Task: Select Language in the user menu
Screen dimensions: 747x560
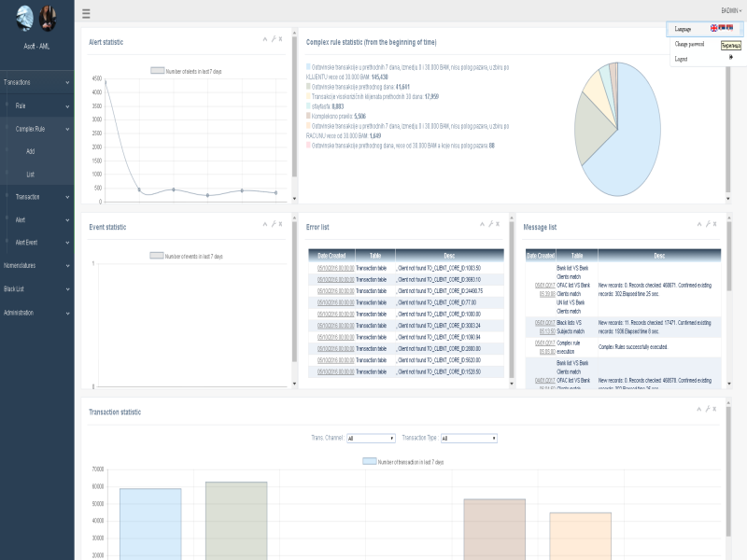Action: 683,29
